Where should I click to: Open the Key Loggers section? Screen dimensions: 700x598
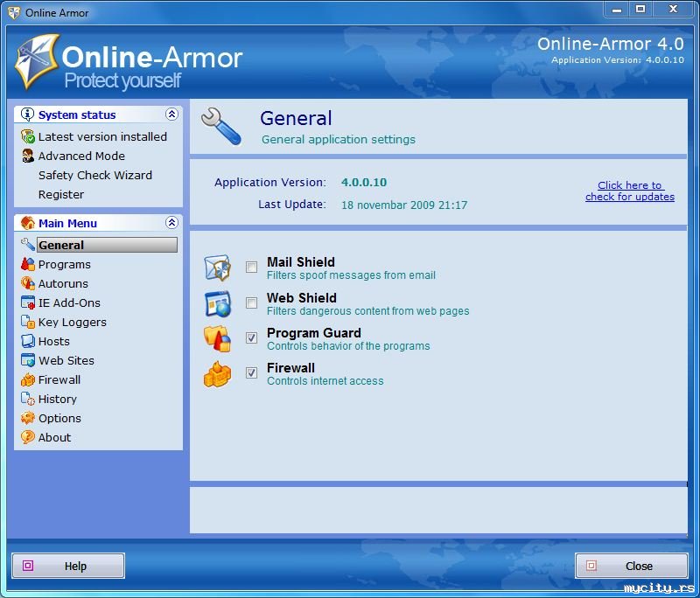pyautogui.click(x=73, y=322)
